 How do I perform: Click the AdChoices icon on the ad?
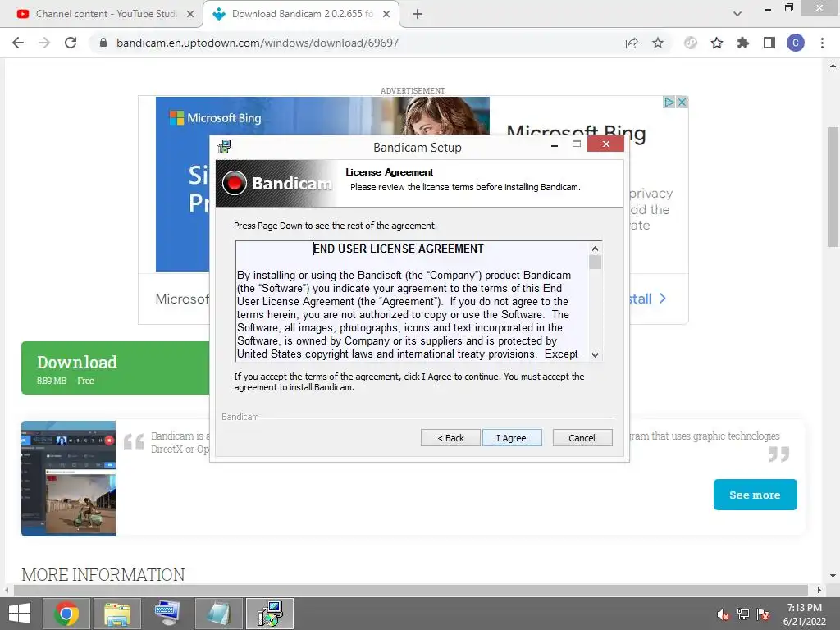[x=669, y=102]
